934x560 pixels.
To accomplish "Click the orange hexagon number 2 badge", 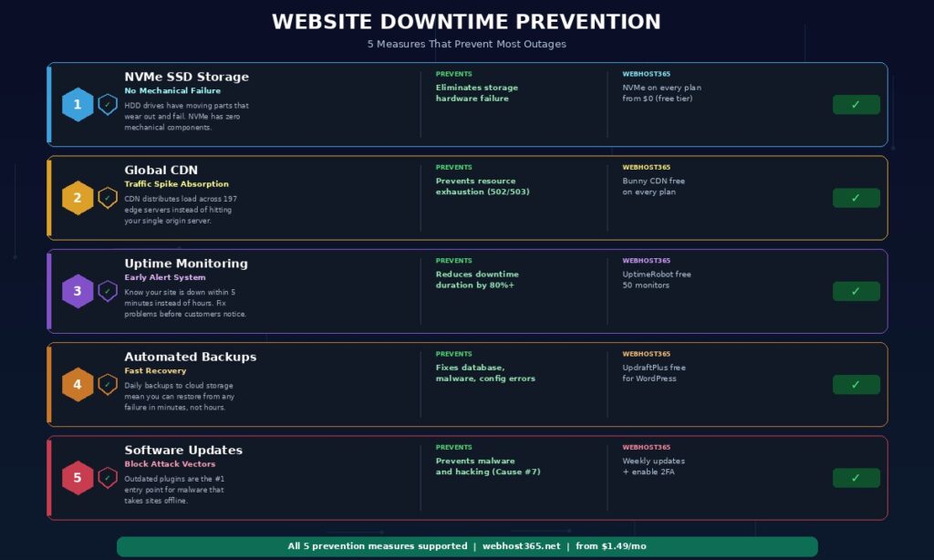I will [x=78, y=198].
